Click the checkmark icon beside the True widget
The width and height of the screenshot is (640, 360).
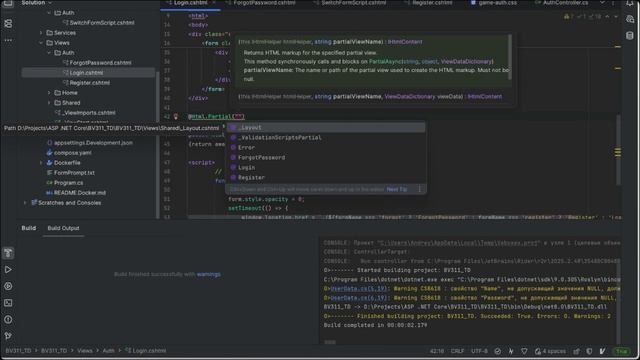tap(602, 351)
